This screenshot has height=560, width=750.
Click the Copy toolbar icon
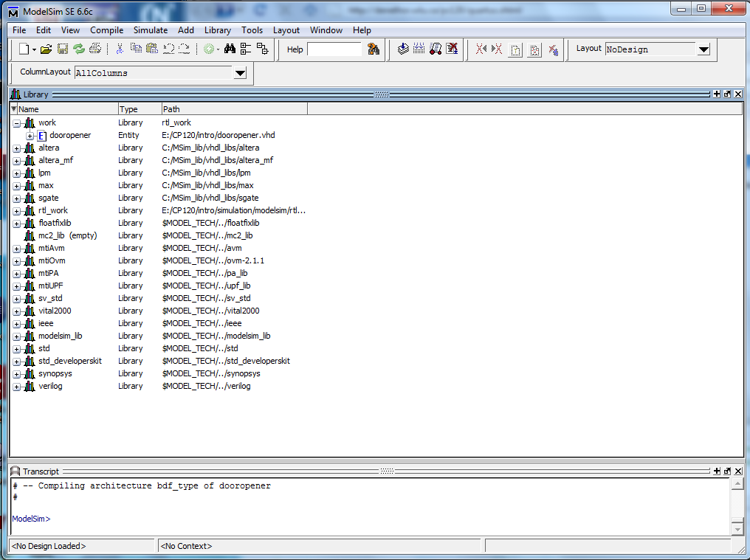coord(136,49)
